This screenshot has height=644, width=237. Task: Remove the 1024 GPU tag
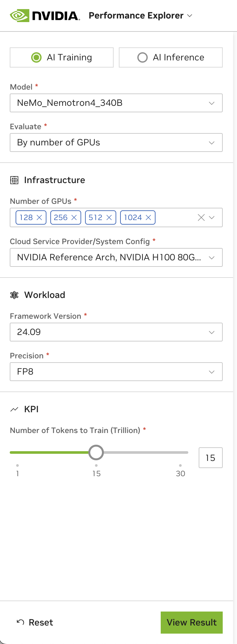click(x=148, y=217)
